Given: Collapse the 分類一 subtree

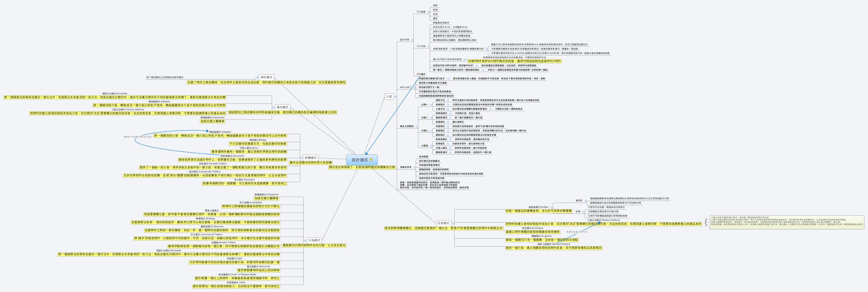Looking at the screenshot, I should [431, 105].
